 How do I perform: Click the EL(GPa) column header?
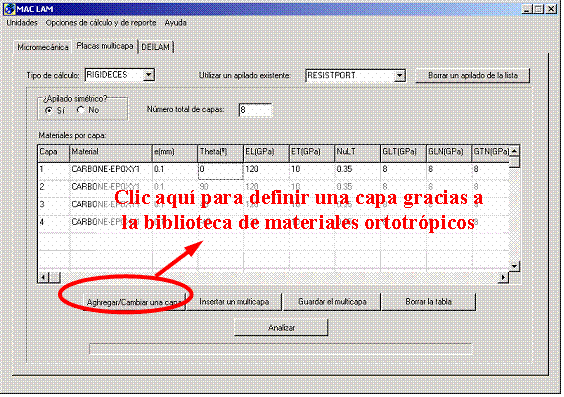click(x=266, y=154)
